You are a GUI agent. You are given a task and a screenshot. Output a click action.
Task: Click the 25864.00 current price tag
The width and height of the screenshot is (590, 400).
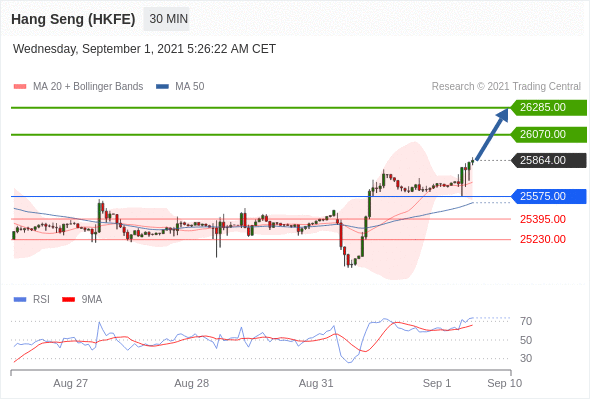coord(549,160)
